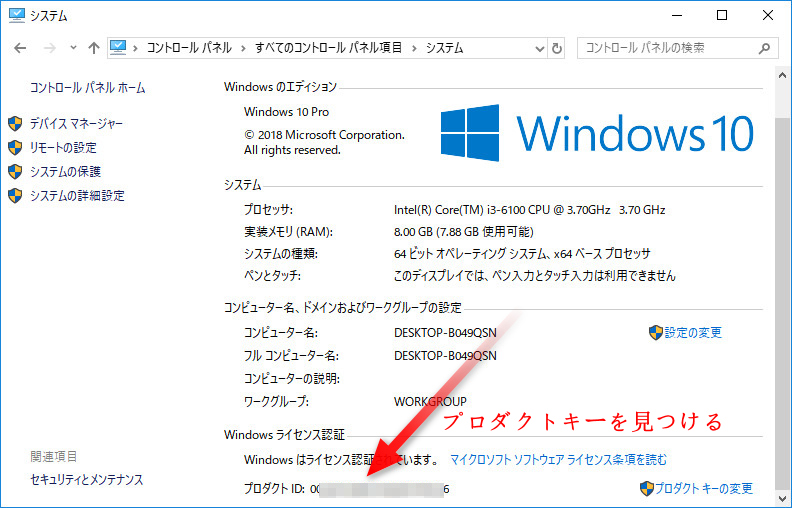Click the システム title bar icon

pos(17,15)
